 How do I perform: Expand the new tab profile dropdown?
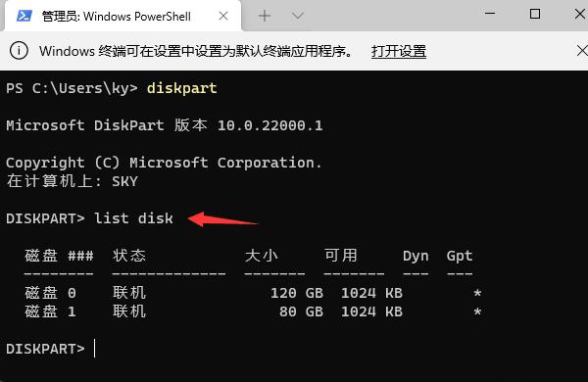point(298,16)
